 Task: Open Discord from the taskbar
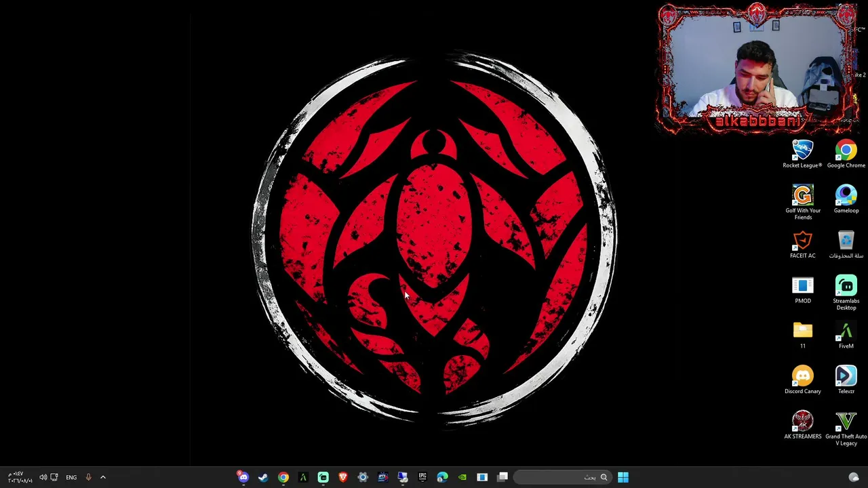point(243,477)
